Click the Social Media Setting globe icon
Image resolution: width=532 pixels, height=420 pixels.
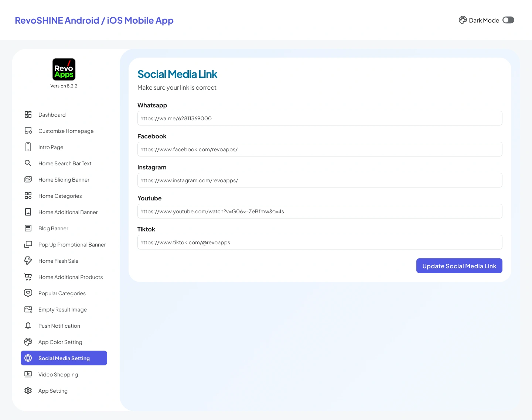click(x=28, y=358)
